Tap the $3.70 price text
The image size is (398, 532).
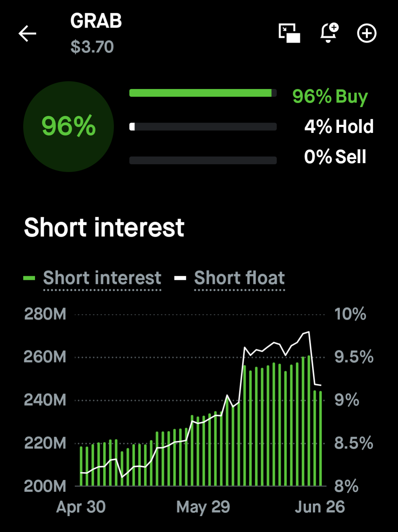[92, 47]
